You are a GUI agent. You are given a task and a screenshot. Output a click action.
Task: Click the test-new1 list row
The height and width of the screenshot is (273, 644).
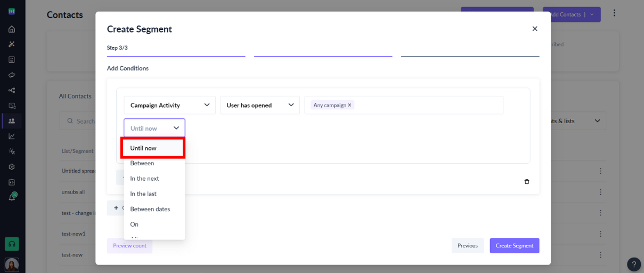click(74, 234)
